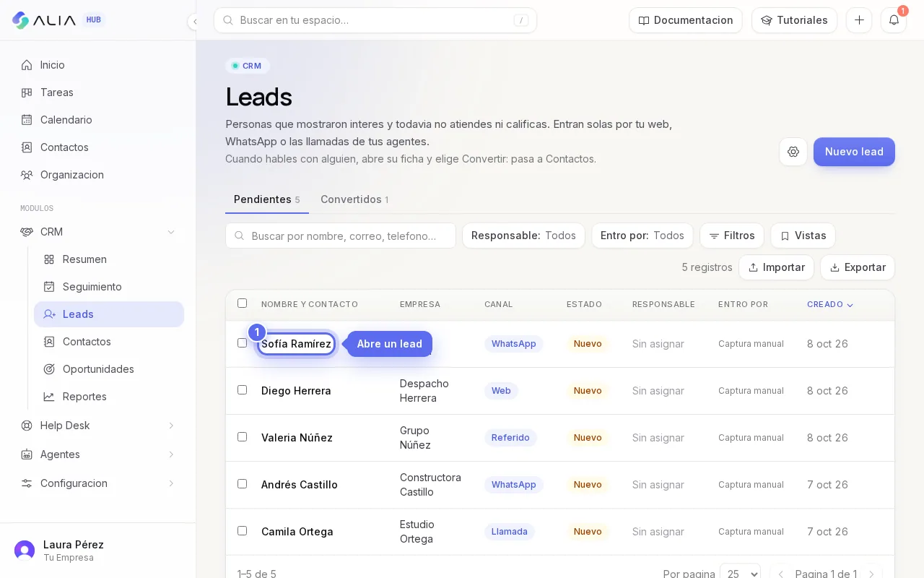Viewport: 924px width, 578px height.
Task: Click the Camila Ortega lead name
Action: (x=297, y=532)
